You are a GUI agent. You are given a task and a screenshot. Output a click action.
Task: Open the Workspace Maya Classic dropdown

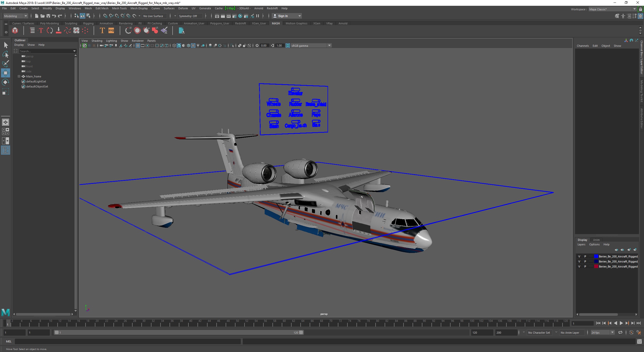coord(613,9)
